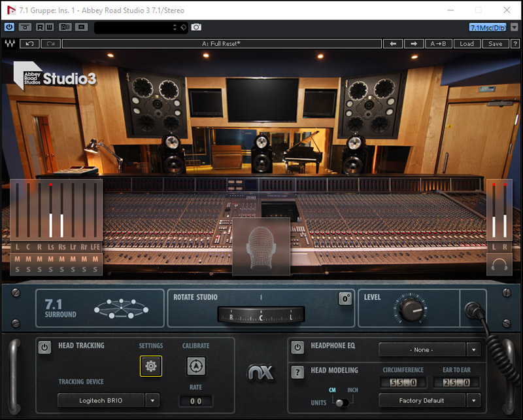Image resolution: width=523 pixels, height=420 pixels.
Task: Click the camera snapshot icon
Action: tap(196, 27)
